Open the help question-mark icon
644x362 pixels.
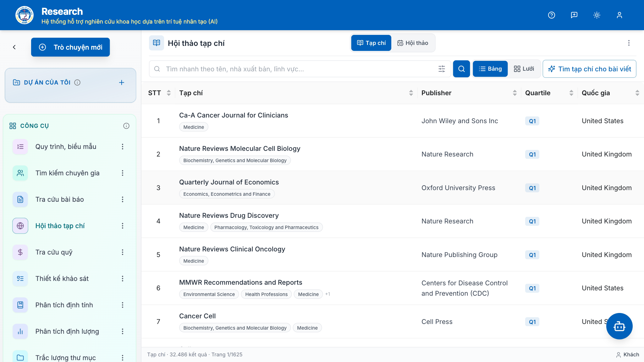[x=552, y=15]
